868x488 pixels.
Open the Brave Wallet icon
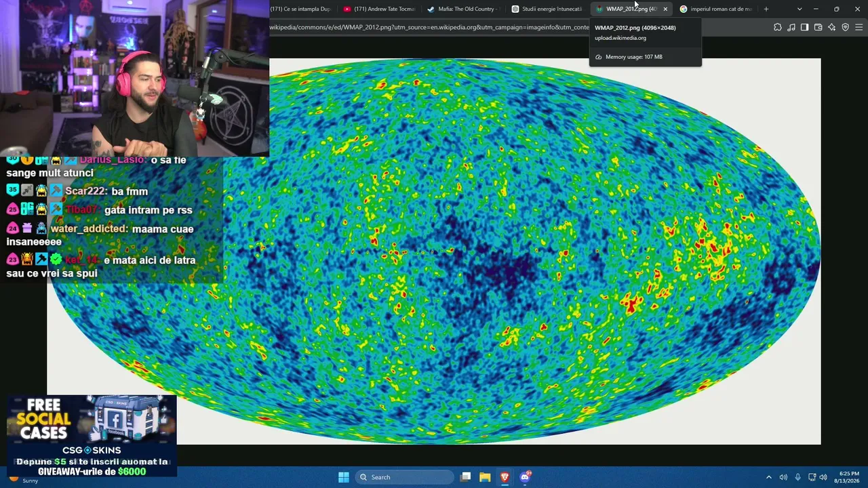818,27
